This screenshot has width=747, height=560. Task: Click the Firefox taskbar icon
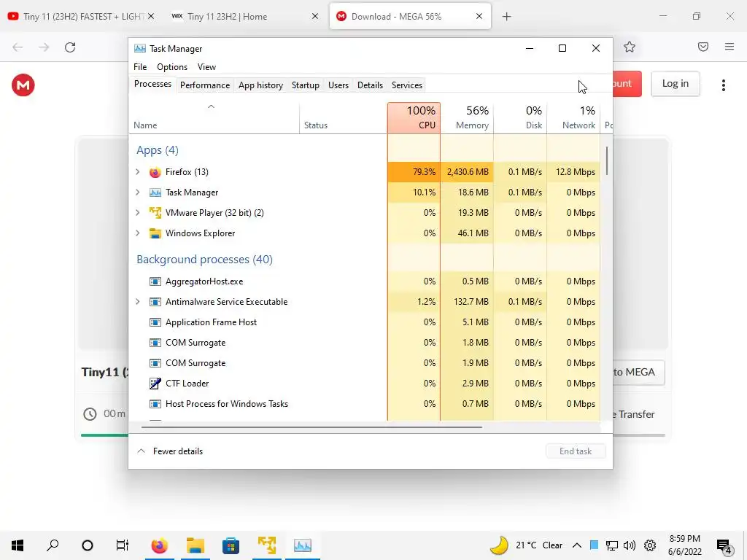click(x=160, y=545)
